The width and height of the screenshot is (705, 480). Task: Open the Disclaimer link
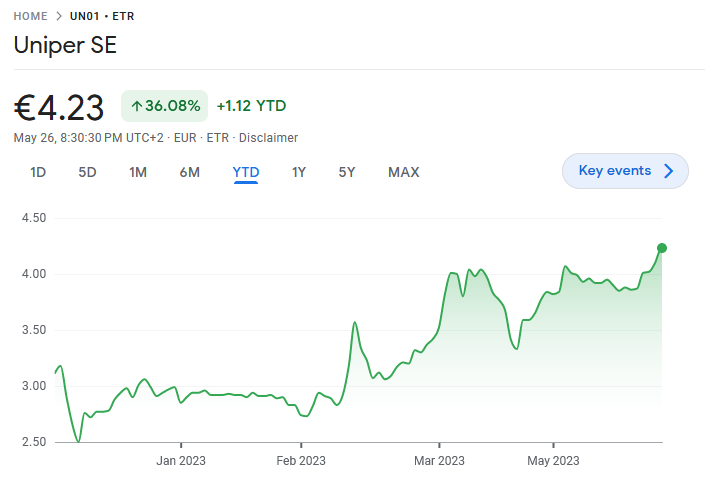(x=268, y=138)
